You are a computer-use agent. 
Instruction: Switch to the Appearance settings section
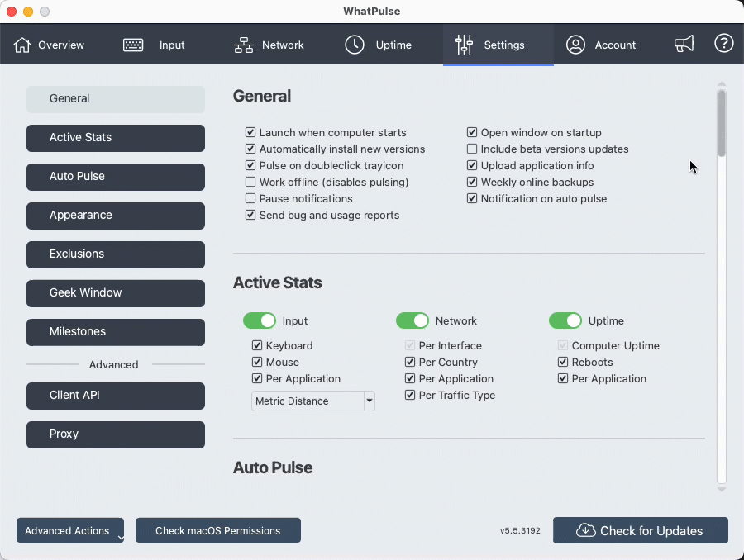click(x=115, y=216)
